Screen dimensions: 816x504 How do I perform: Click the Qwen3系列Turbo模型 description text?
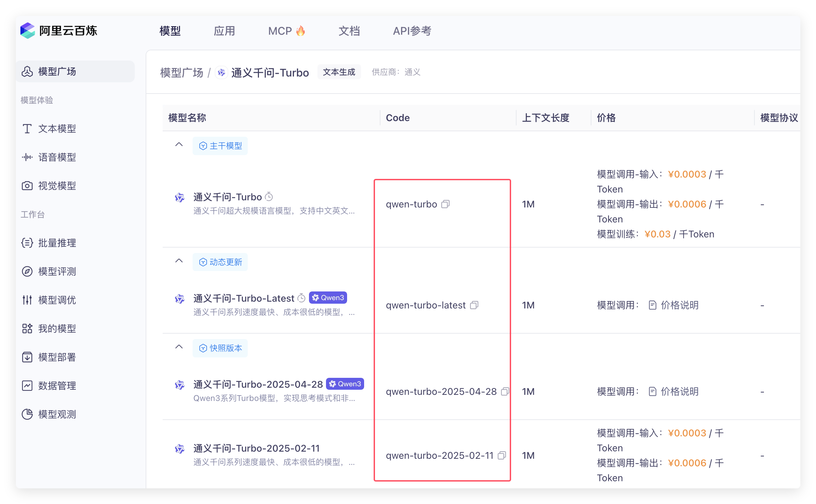[274, 398]
